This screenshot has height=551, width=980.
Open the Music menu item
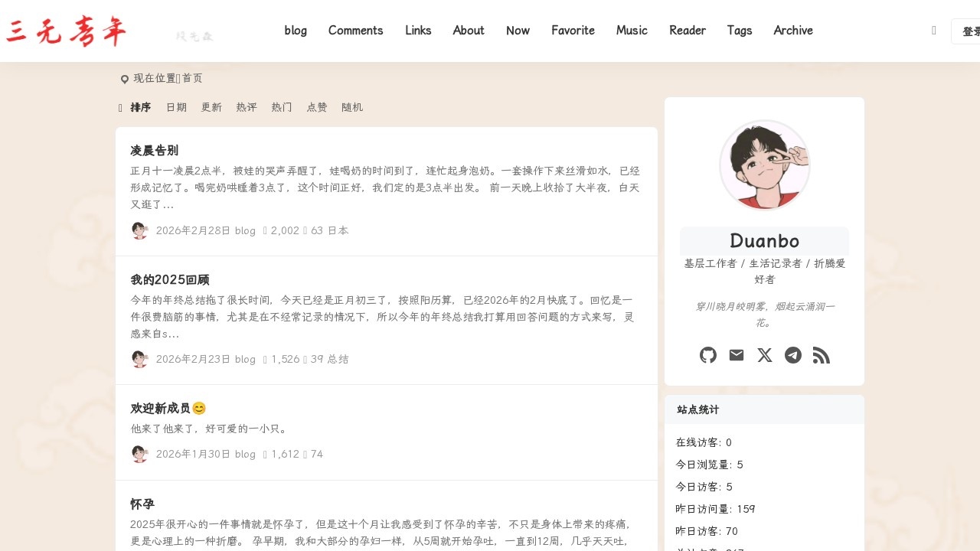point(631,31)
